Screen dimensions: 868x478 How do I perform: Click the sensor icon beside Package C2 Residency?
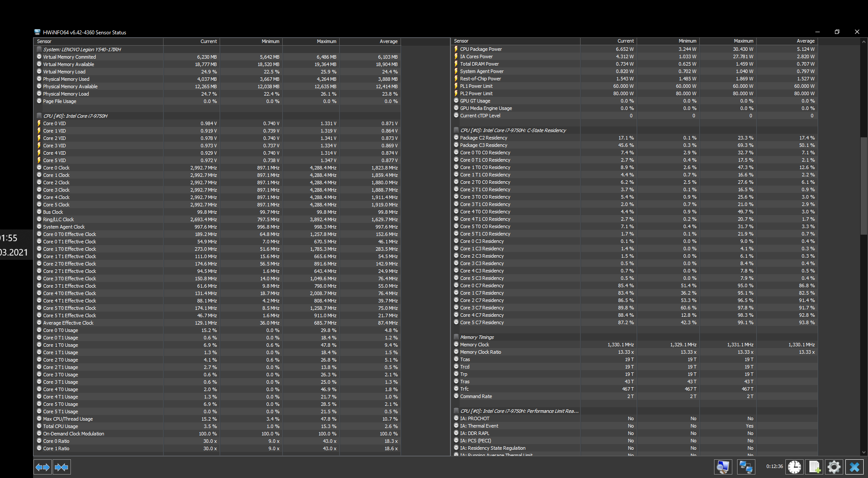[x=456, y=138]
